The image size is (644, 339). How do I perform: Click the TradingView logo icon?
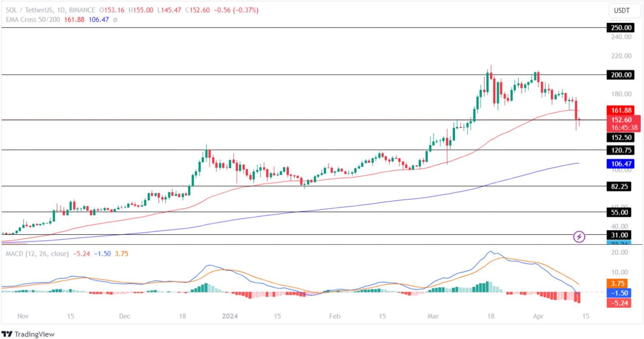click(x=7, y=334)
